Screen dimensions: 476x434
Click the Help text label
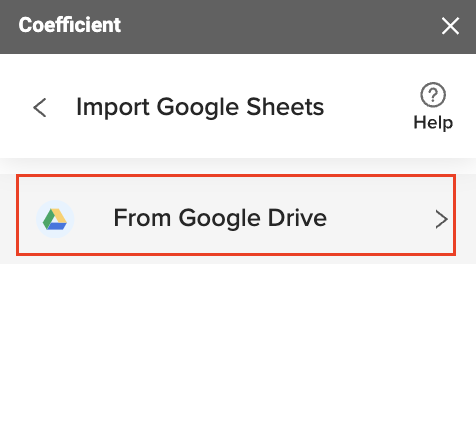433,122
